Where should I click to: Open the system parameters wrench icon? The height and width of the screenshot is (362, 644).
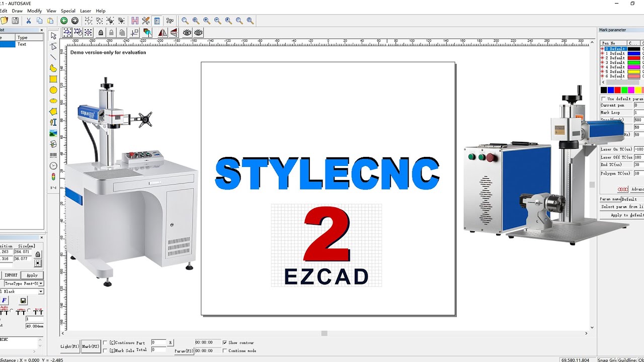coord(146,21)
